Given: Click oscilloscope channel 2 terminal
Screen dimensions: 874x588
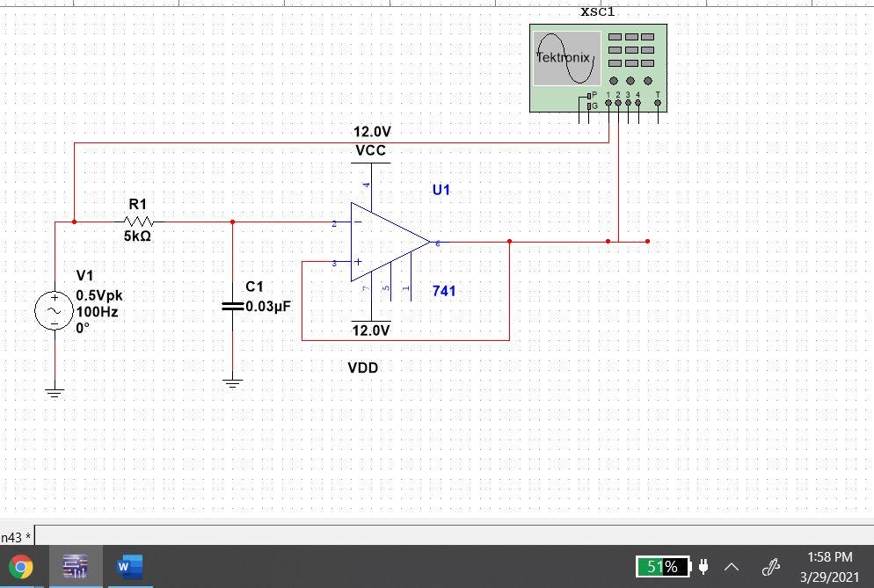Looking at the screenshot, I should click(618, 103).
